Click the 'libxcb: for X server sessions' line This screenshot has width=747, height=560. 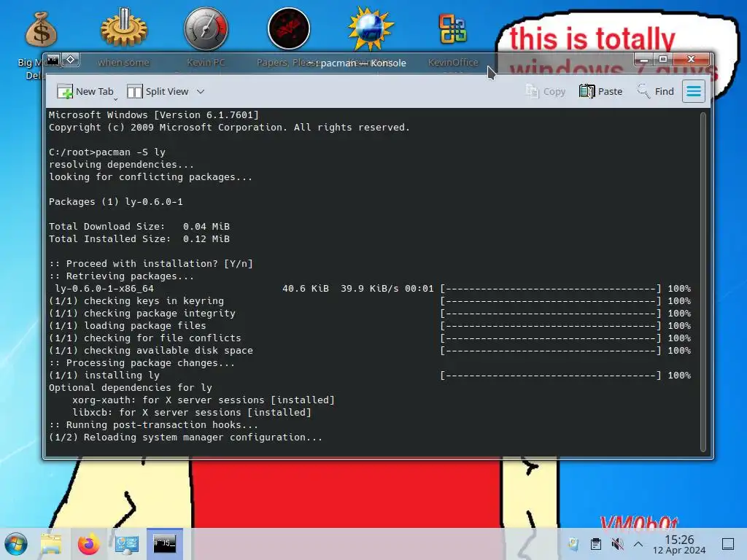click(192, 412)
